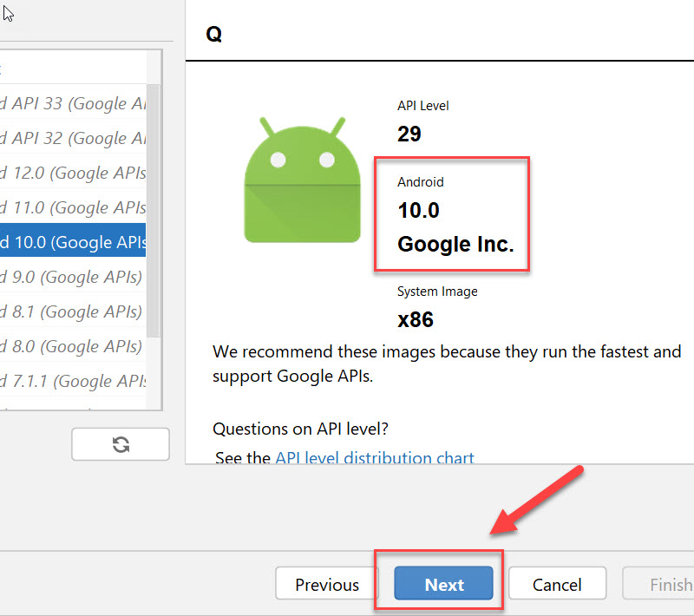
Task: Click the Cancel button
Action: pyautogui.click(x=557, y=583)
